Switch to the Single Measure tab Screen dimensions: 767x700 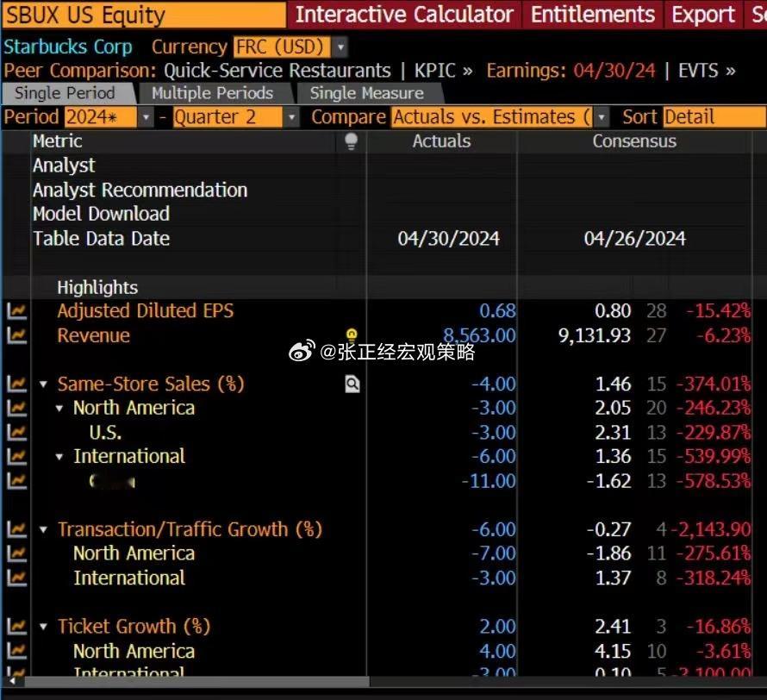coord(366,93)
